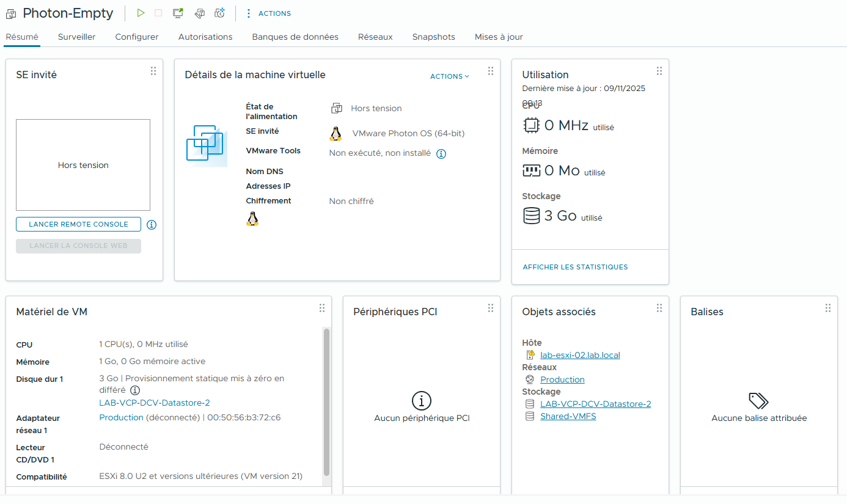Open the ACTIONS menu next to VM name
This screenshot has height=504, width=847.
click(268, 13)
